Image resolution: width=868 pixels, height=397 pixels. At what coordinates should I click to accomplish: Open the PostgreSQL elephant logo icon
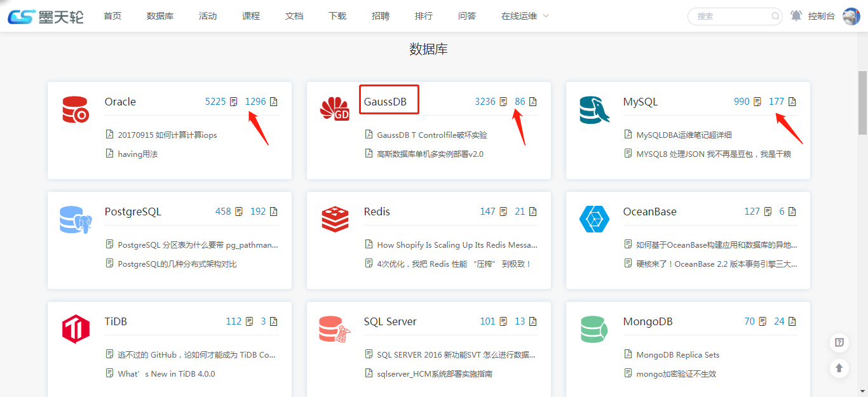click(75, 219)
